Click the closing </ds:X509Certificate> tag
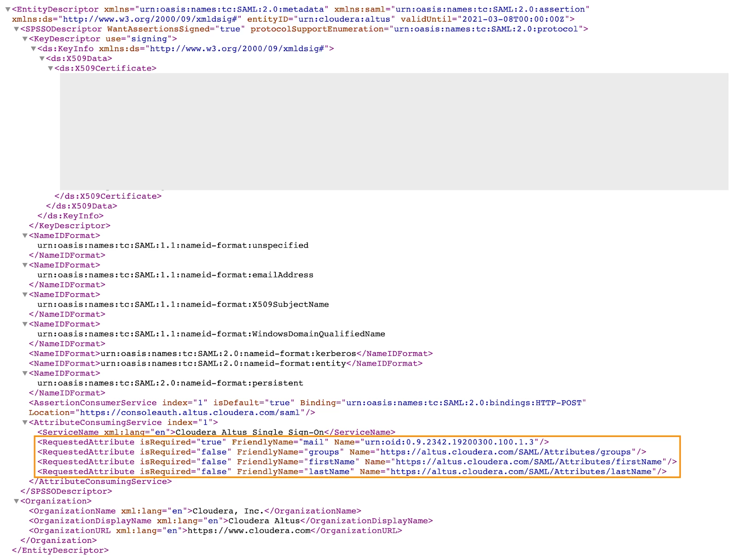The height and width of the screenshot is (560, 738). coord(108,196)
